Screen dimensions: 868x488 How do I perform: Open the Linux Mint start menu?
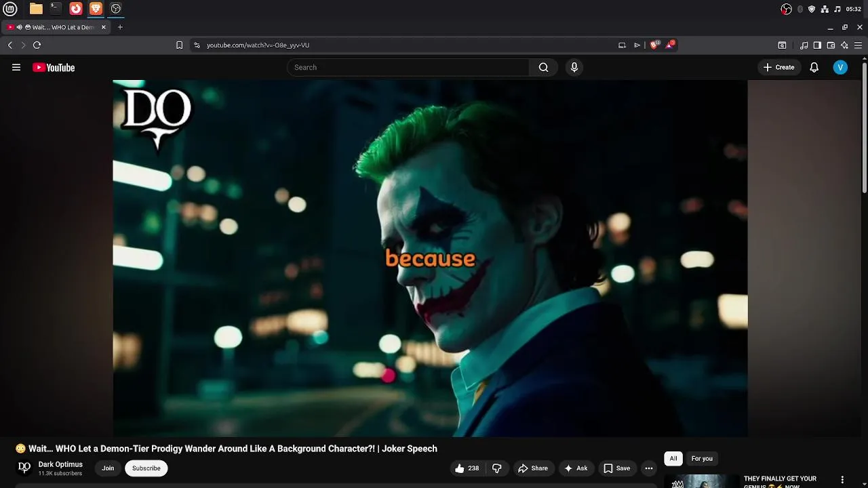tap(10, 9)
